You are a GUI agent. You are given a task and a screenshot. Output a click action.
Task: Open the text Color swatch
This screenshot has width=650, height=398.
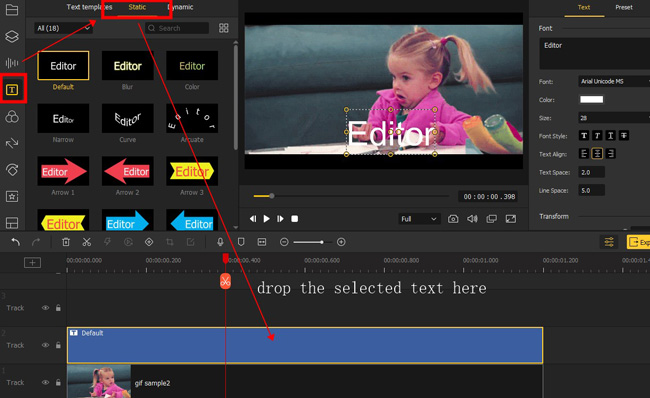click(592, 100)
